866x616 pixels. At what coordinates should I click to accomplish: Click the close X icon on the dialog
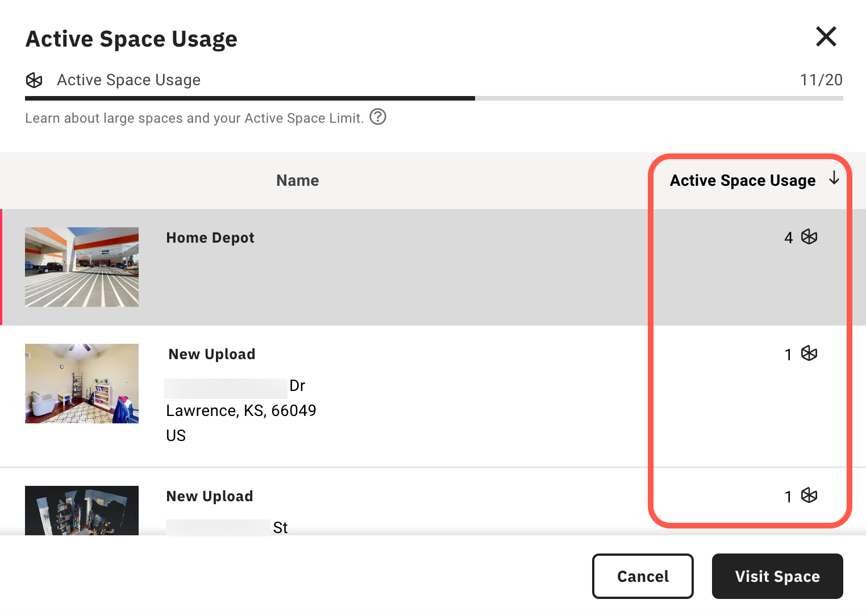point(826,36)
